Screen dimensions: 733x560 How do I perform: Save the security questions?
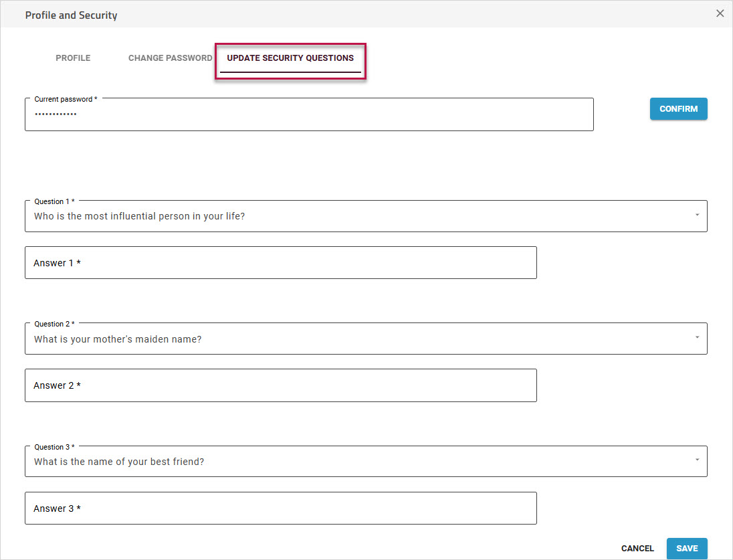[x=687, y=549]
